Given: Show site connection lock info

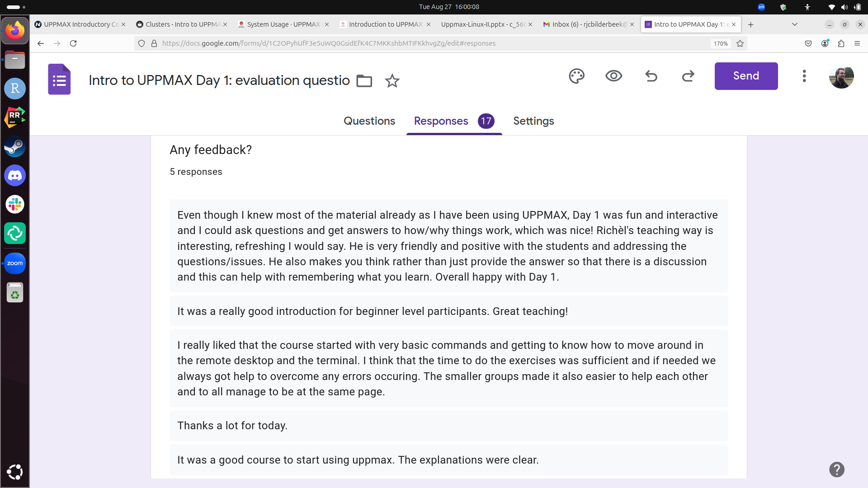Looking at the screenshot, I should tap(154, 43).
